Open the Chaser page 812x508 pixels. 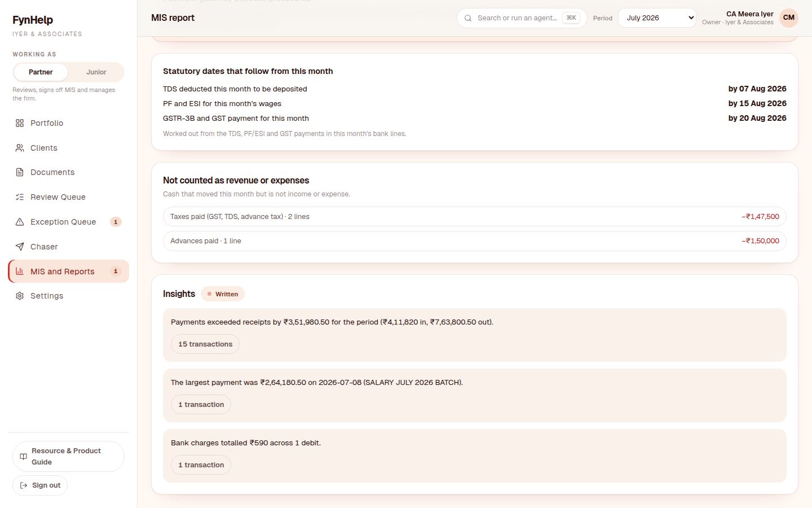(68, 247)
